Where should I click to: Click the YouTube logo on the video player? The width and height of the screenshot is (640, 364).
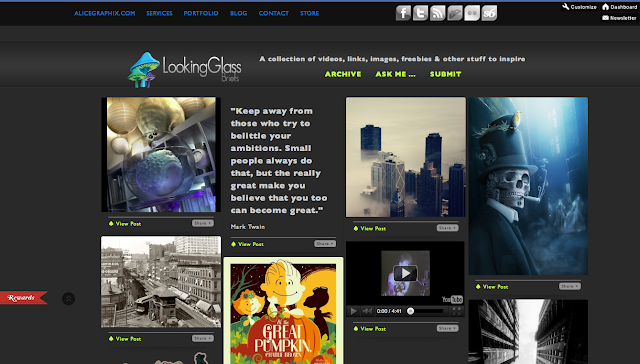(453, 299)
